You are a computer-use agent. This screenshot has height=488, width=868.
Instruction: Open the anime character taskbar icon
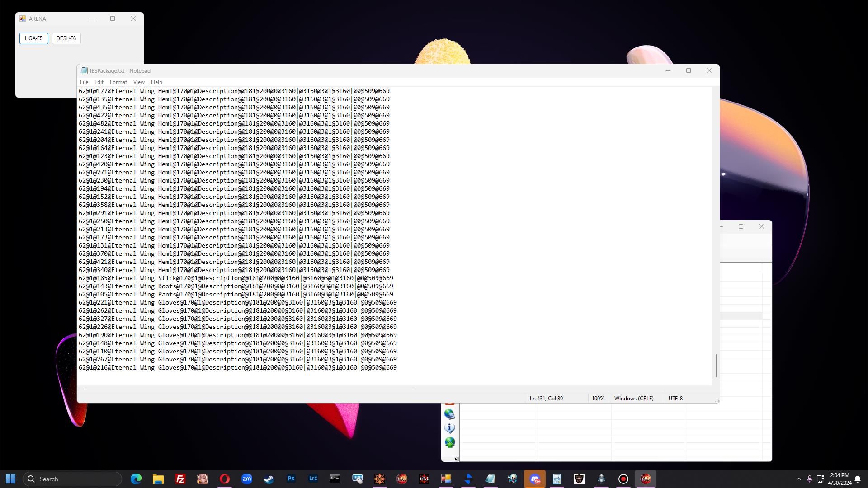pyautogui.click(x=203, y=479)
